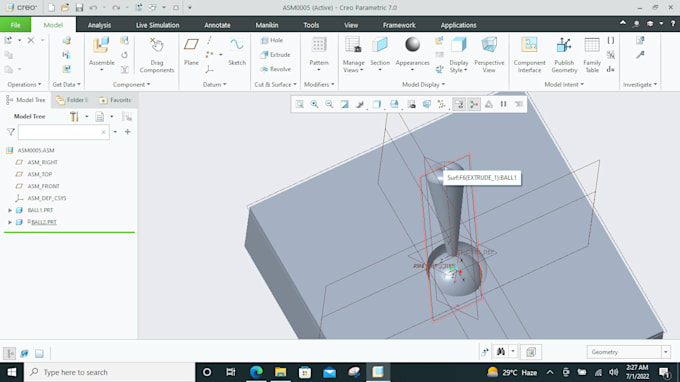Select the Revolve tool
Image resolution: width=680 pixels, height=382 pixels.
pyautogui.click(x=275, y=69)
